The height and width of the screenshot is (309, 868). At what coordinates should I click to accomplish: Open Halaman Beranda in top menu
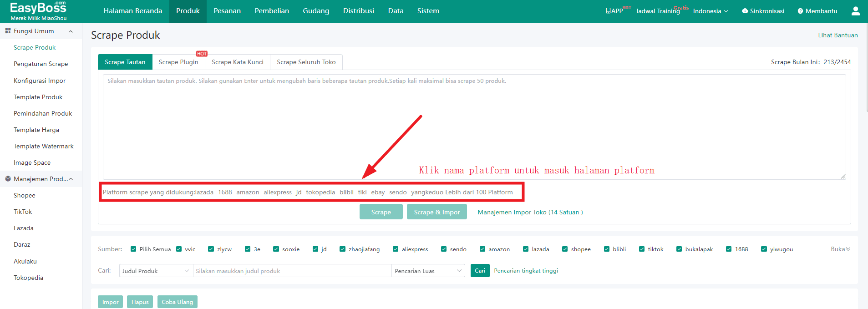pyautogui.click(x=133, y=11)
